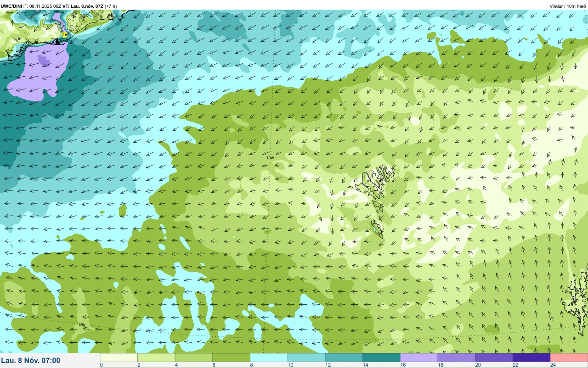The height and width of the screenshot is (368, 588).
Task: Pick the 4–6 medium green legend swatch
Action: pos(194,357)
